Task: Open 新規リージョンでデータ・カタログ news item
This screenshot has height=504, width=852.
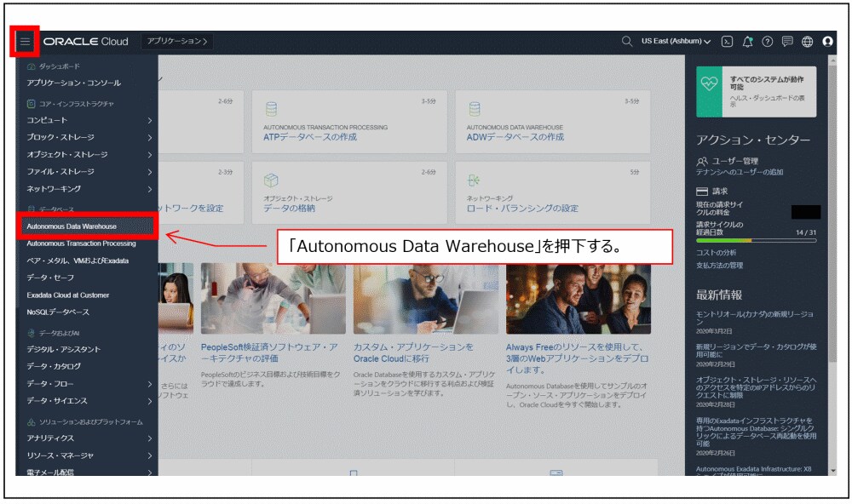Action: [756, 351]
